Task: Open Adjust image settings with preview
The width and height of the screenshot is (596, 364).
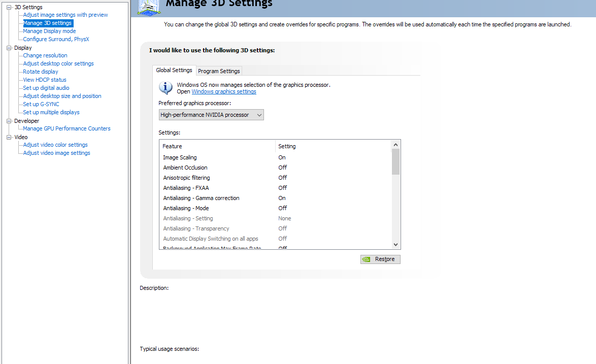Action: tap(65, 15)
